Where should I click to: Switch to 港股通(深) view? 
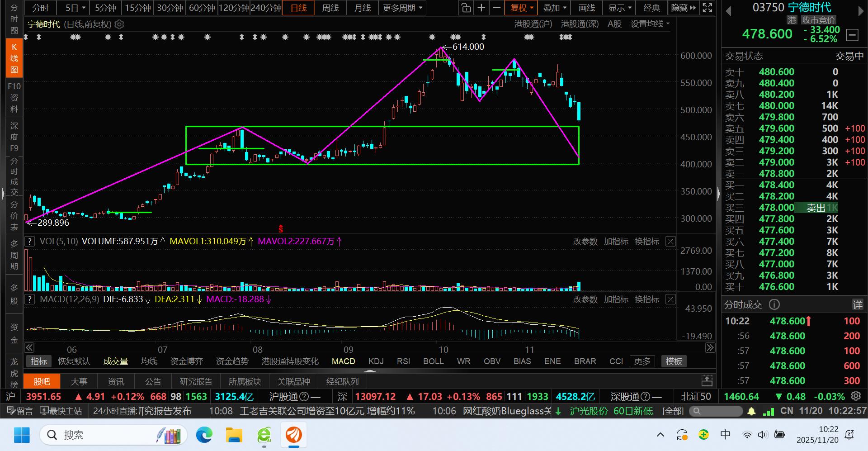580,24
